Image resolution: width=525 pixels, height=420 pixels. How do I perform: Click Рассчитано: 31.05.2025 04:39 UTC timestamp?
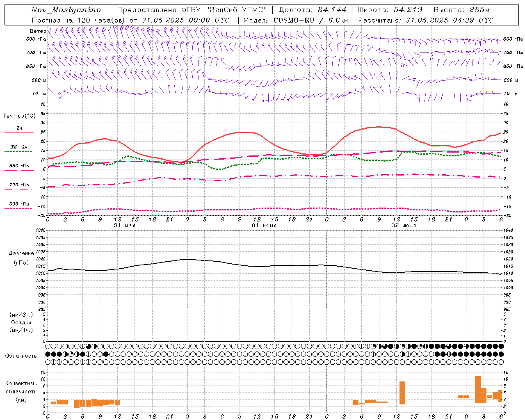(426, 20)
